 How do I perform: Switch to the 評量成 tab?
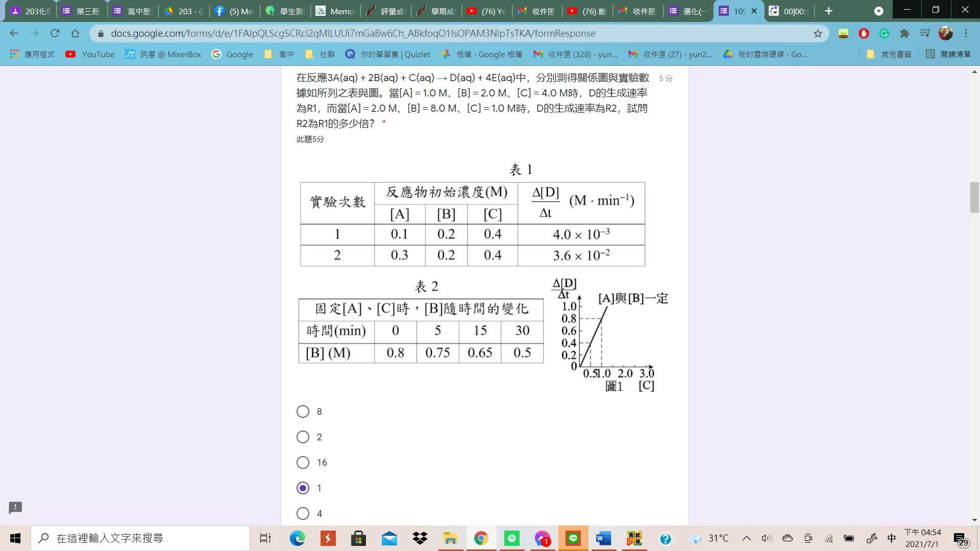point(386,11)
